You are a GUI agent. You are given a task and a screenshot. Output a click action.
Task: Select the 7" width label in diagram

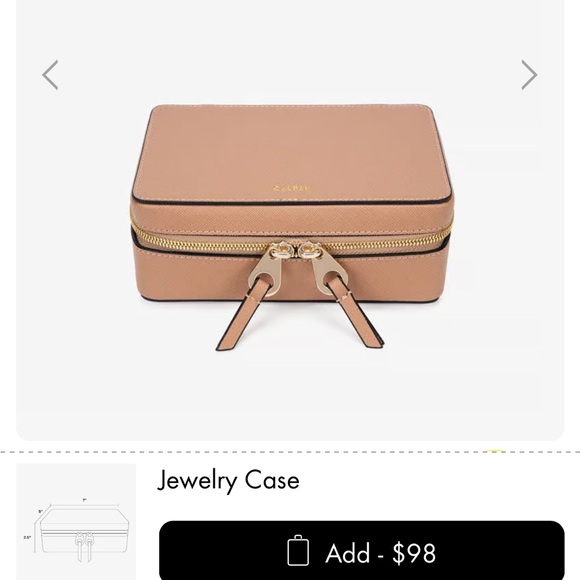click(85, 500)
